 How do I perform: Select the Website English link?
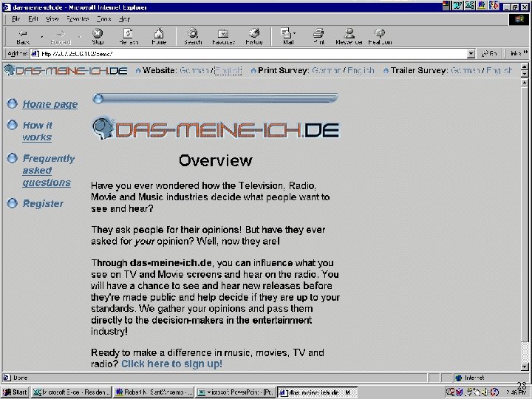pos(228,70)
